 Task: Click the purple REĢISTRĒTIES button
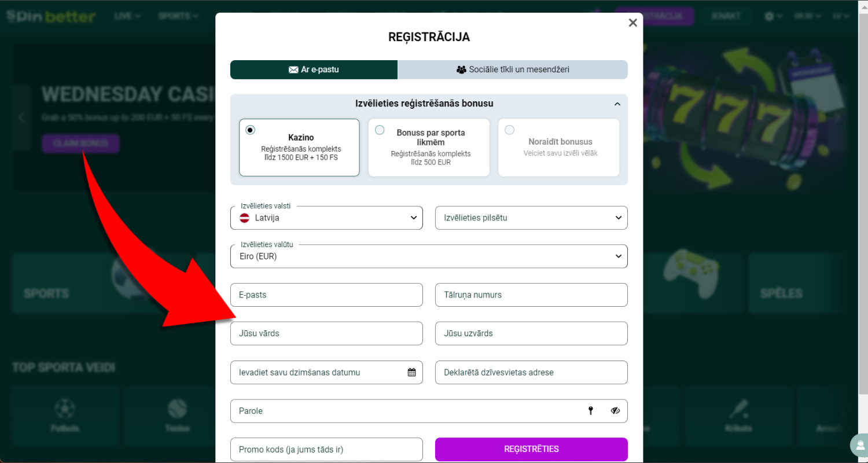coord(531,449)
